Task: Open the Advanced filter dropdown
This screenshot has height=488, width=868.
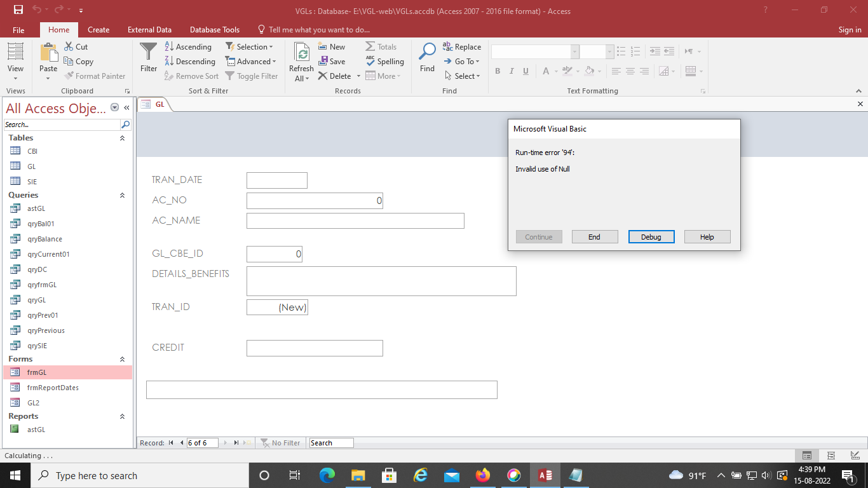Action: 251,61
